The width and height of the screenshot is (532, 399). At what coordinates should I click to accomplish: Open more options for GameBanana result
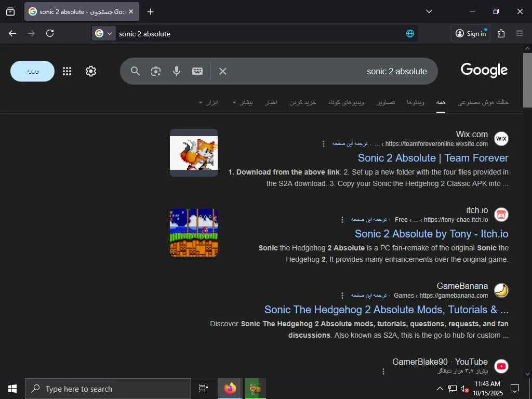coord(342,296)
